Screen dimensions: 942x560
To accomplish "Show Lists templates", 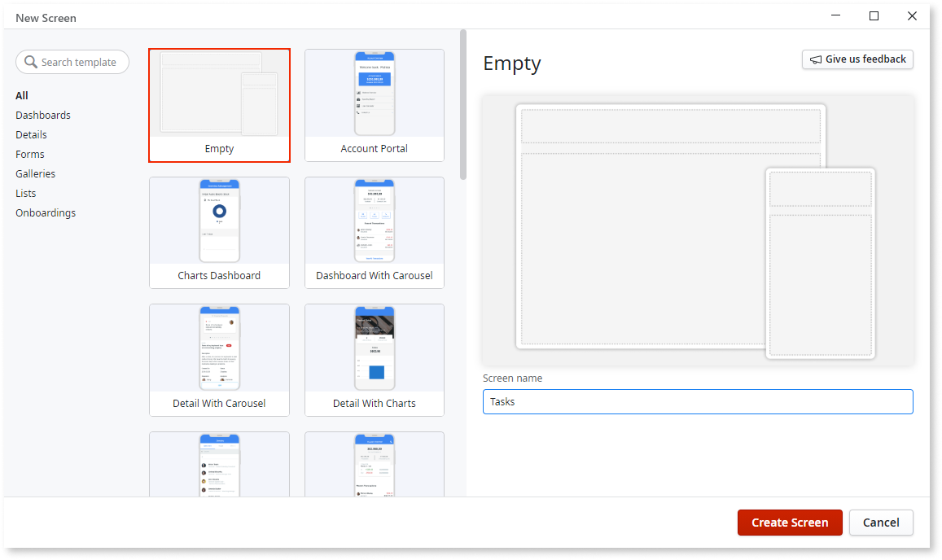I will point(25,193).
